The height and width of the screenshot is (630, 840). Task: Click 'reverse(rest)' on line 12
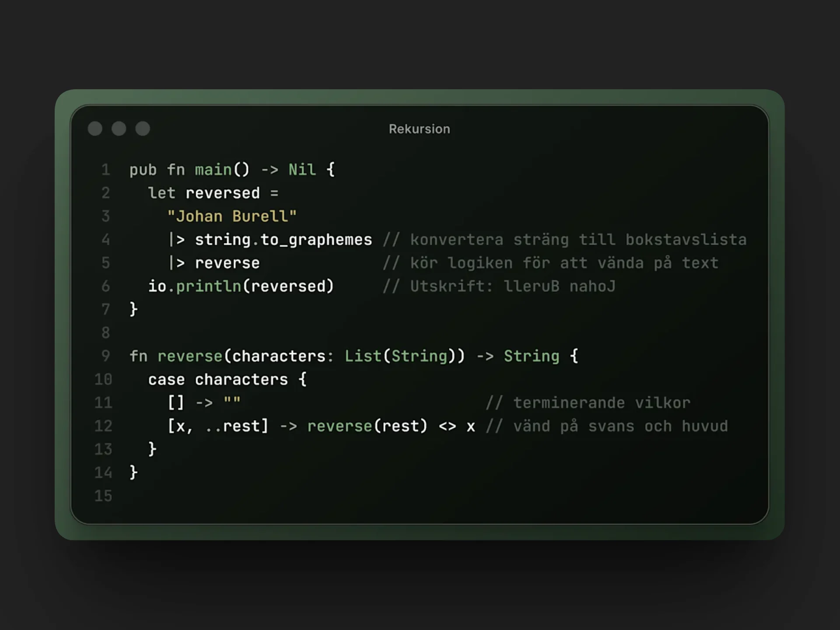367,426
